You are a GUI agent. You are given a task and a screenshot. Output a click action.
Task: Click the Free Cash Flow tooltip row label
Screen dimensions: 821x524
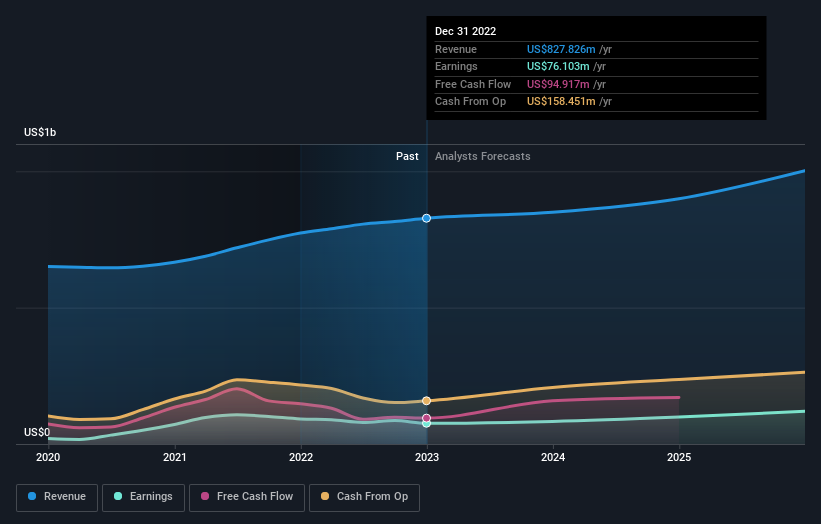click(473, 84)
